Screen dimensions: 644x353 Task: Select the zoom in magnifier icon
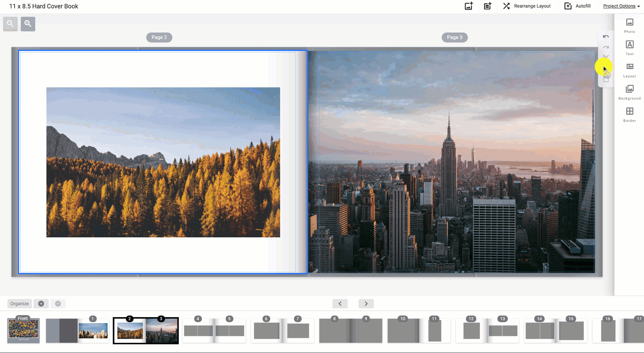[x=28, y=23]
